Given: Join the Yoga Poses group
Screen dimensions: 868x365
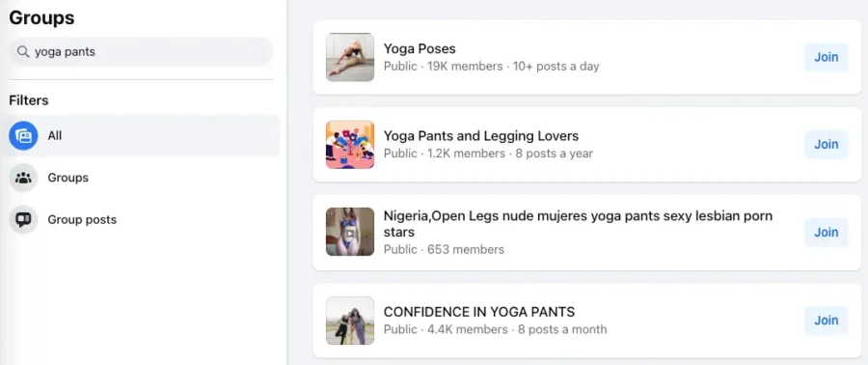Looking at the screenshot, I should pyautogui.click(x=826, y=57).
